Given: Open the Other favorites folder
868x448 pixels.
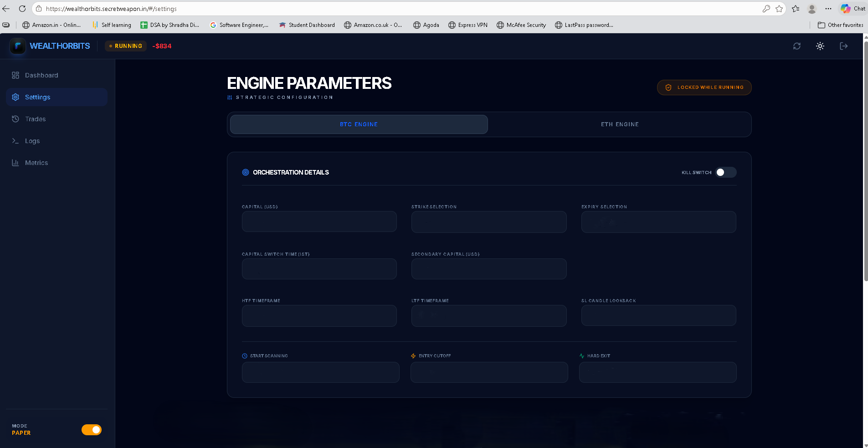Looking at the screenshot, I should click(x=841, y=25).
